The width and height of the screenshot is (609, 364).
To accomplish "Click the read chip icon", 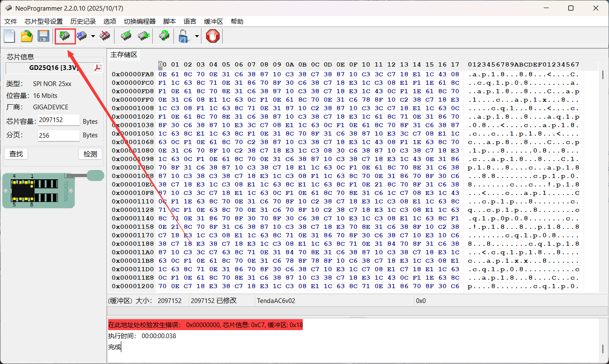I will 65,36.
